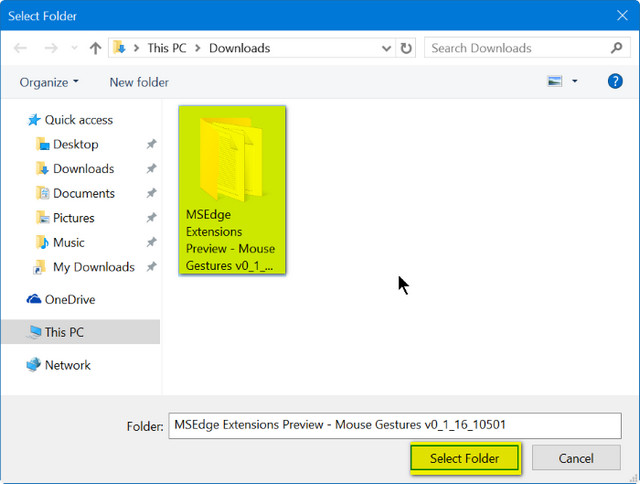Open Documents in Quick access
This screenshot has width=640, height=484.
(x=76, y=193)
